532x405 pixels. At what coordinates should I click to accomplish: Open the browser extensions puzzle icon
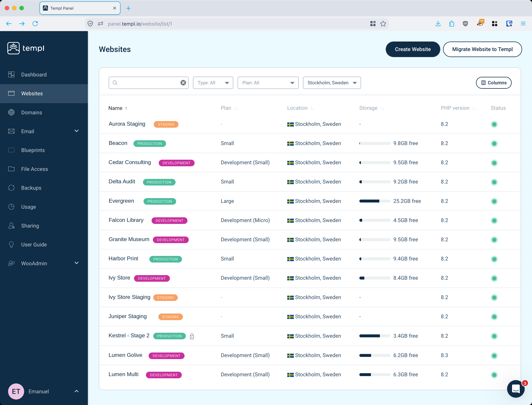pos(451,24)
